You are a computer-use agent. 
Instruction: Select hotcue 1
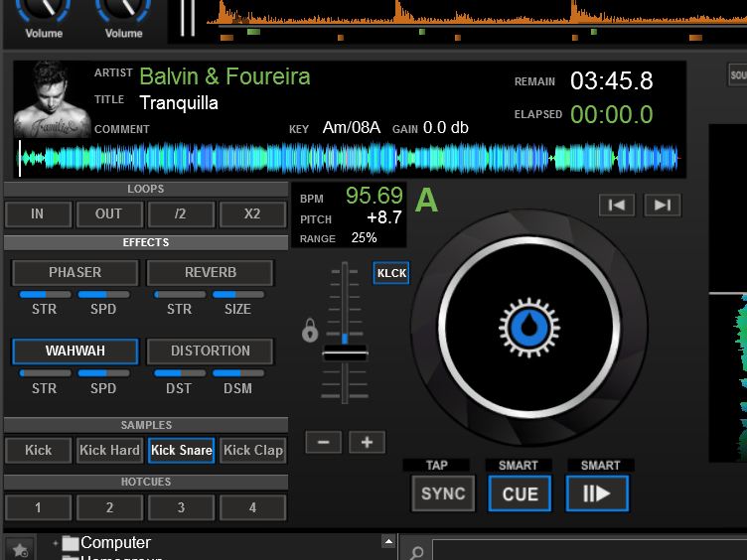[38, 507]
